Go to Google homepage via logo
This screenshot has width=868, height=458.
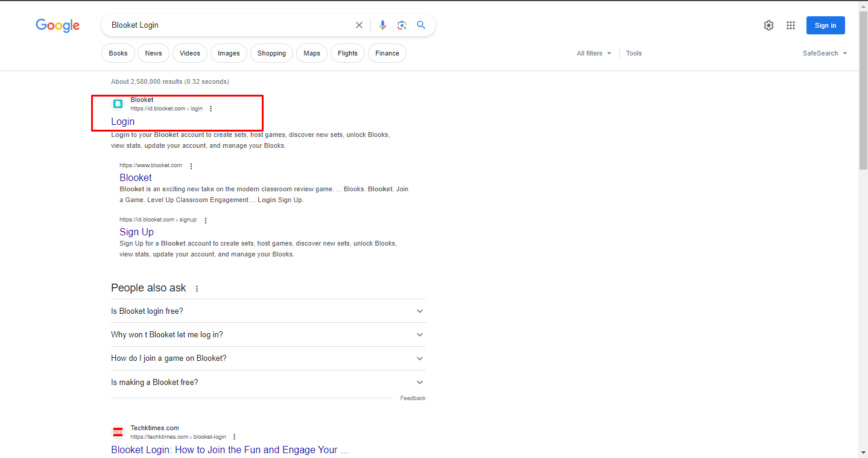click(58, 25)
